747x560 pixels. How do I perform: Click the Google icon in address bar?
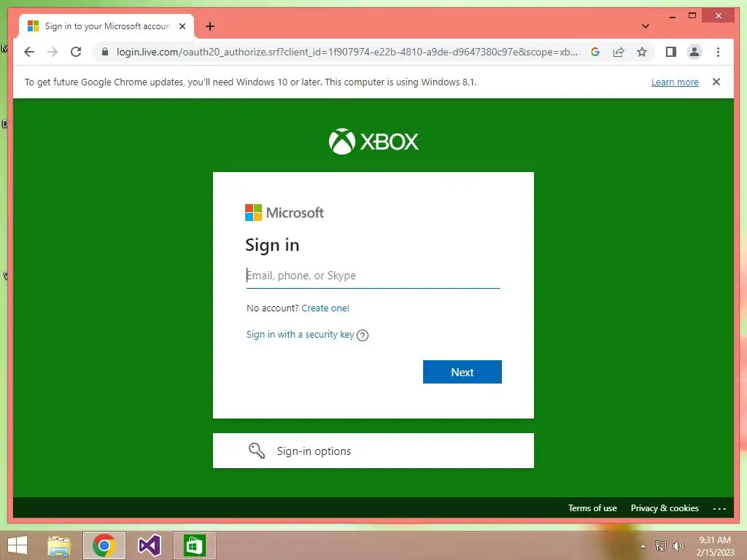595,52
